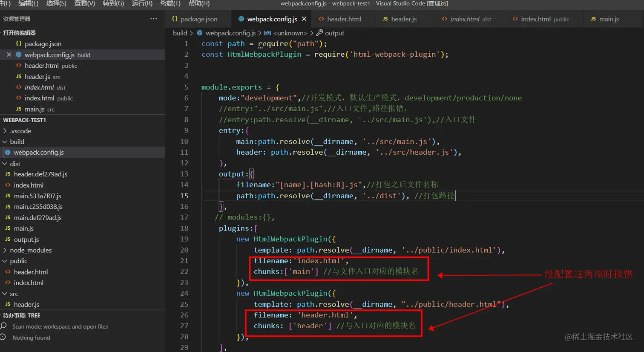Open the Explorer more actions ellipsis
Screen dimensions: 644x352
point(153,19)
